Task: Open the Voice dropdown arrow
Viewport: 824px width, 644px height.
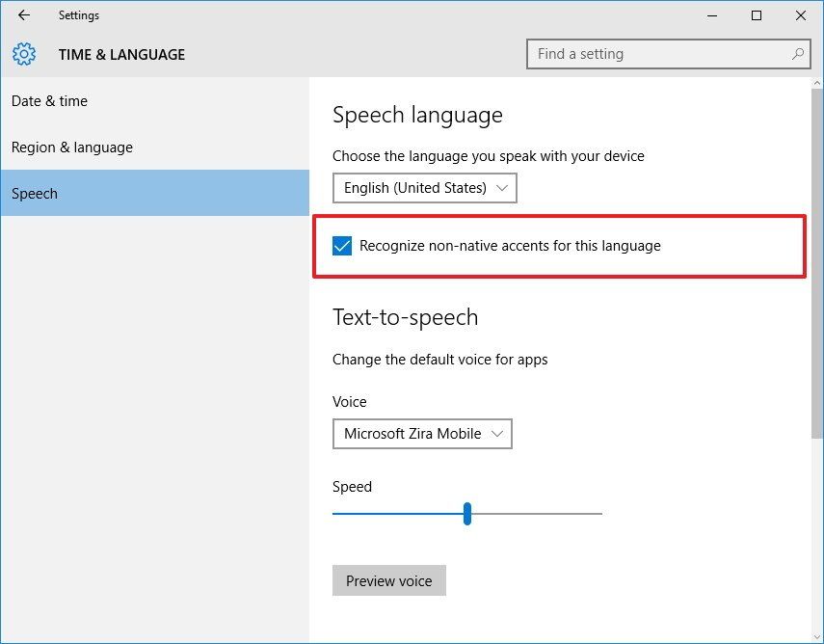Action: click(498, 434)
